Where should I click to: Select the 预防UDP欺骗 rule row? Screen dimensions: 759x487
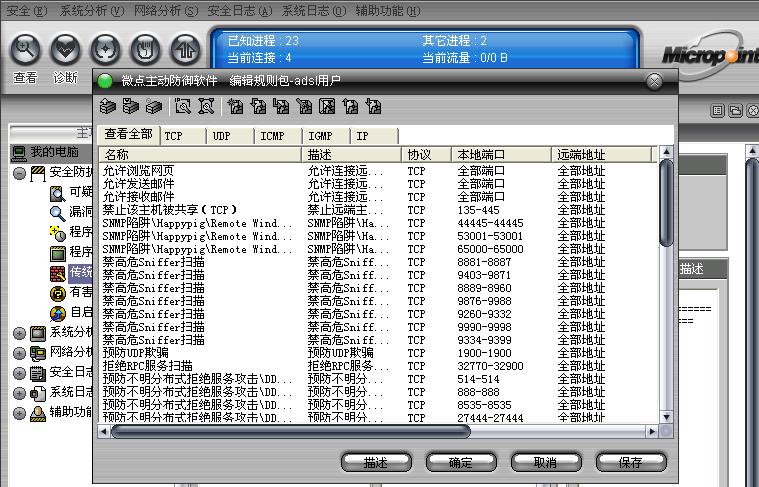[378, 353]
